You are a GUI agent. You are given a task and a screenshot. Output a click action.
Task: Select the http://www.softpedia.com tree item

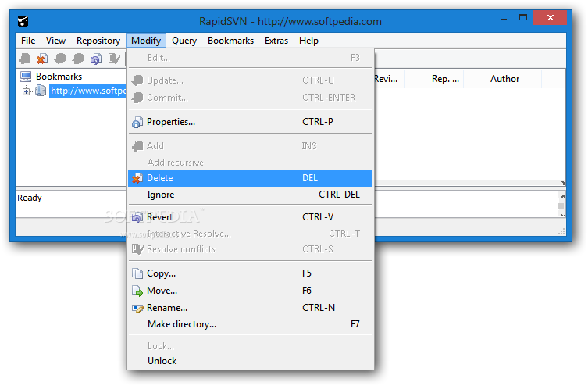[x=87, y=91]
